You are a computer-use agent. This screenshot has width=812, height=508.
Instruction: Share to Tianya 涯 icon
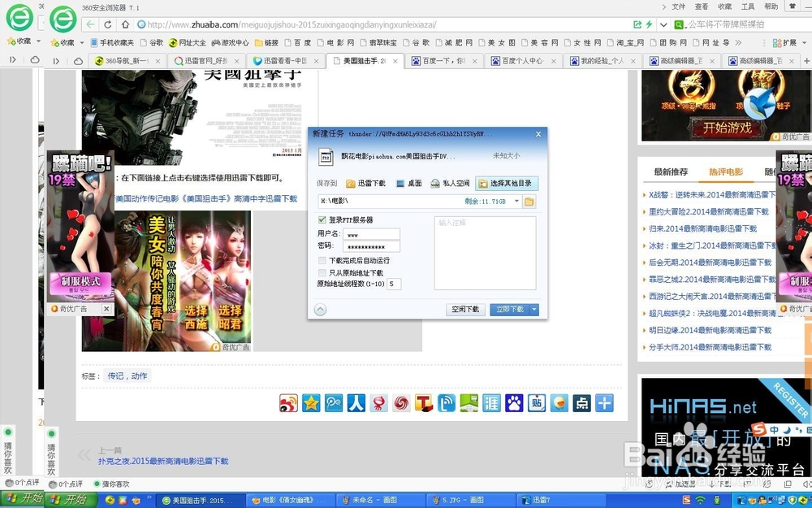pos(491,403)
